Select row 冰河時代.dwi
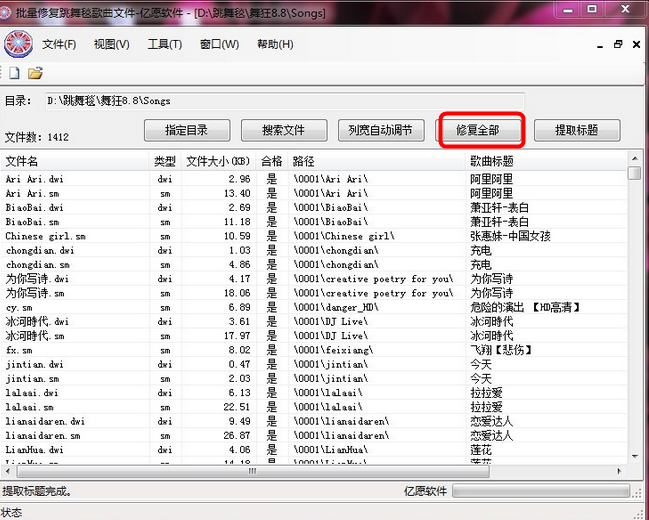Viewport: 649px width, 520px height. coord(314,321)
